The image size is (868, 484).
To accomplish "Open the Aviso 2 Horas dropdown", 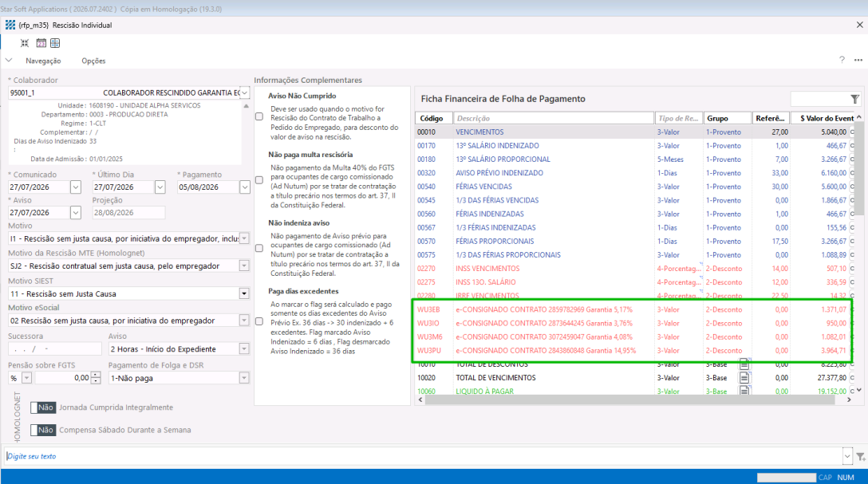I will [244, 349].
